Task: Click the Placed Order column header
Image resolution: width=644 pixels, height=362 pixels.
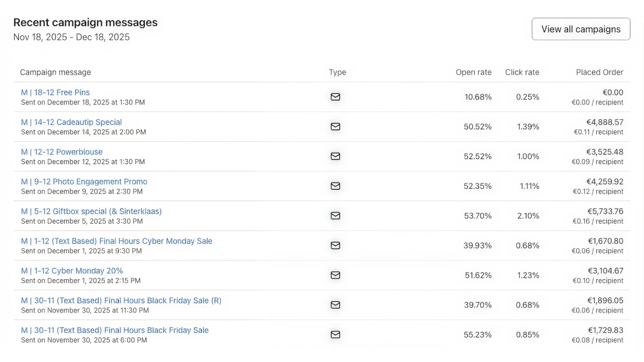Action: tap(599, 72)
